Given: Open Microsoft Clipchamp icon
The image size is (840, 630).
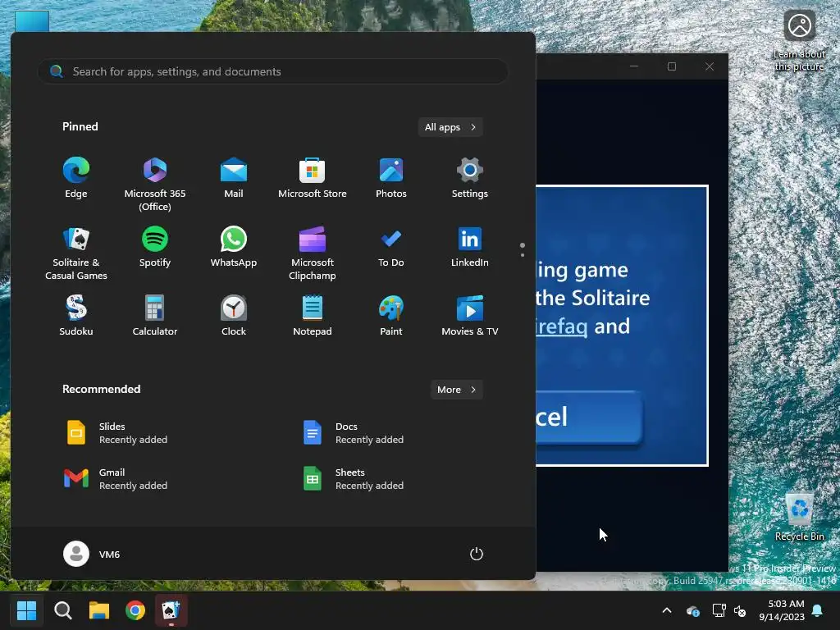Looking at the screenshot, I should tap(313, 253).
